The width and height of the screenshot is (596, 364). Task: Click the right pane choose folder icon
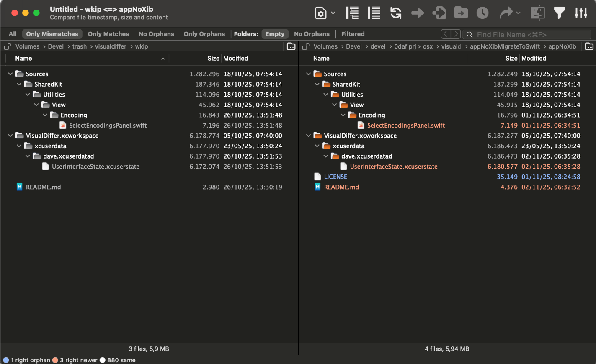[x=589, y=46]
